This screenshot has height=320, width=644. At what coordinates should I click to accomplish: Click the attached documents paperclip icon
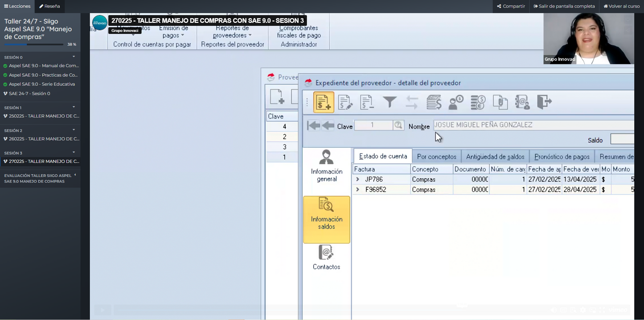click(500, 102)
